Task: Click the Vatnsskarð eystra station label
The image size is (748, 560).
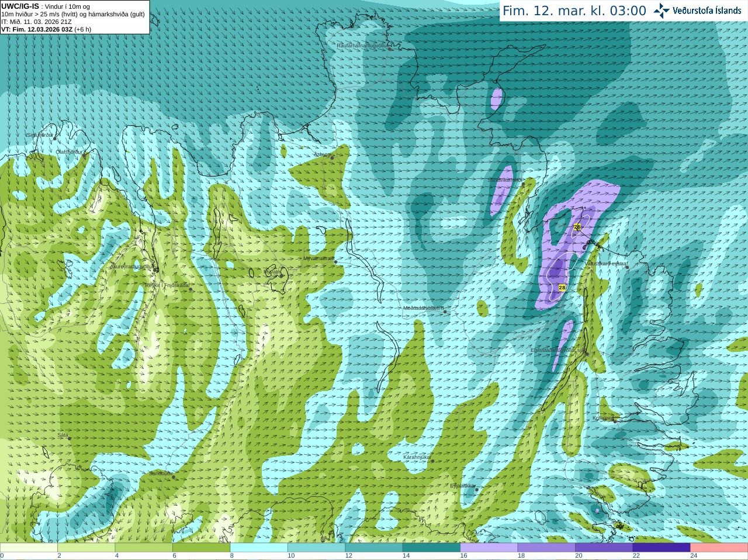Action: coord(606,264)
